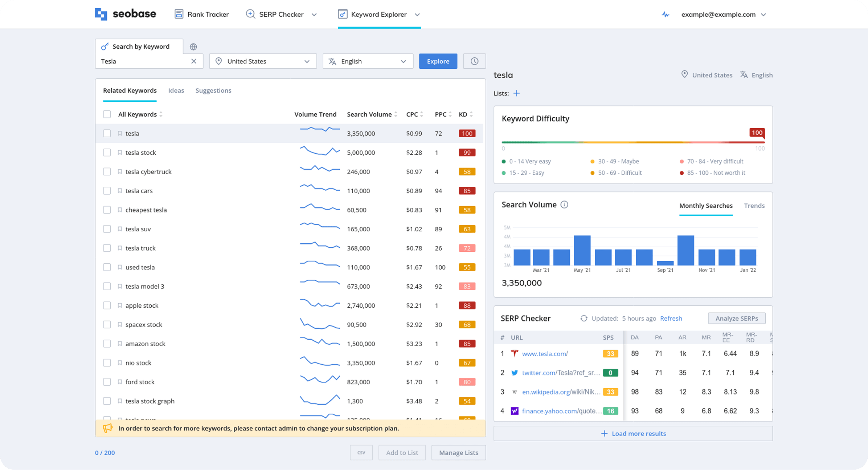
Task: Check the tesla cybertruck row checkbox
Action: click(107, 171)
